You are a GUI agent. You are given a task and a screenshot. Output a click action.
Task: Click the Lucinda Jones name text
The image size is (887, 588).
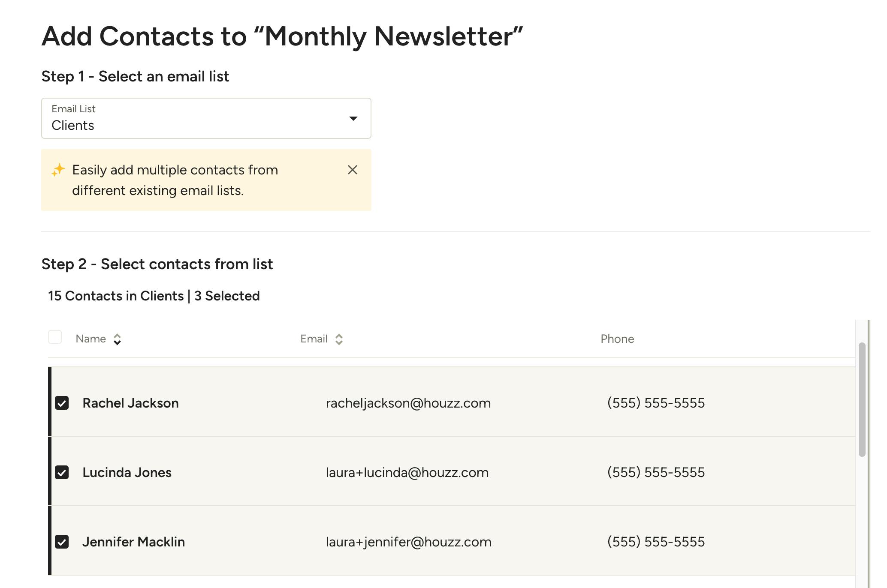127,472
